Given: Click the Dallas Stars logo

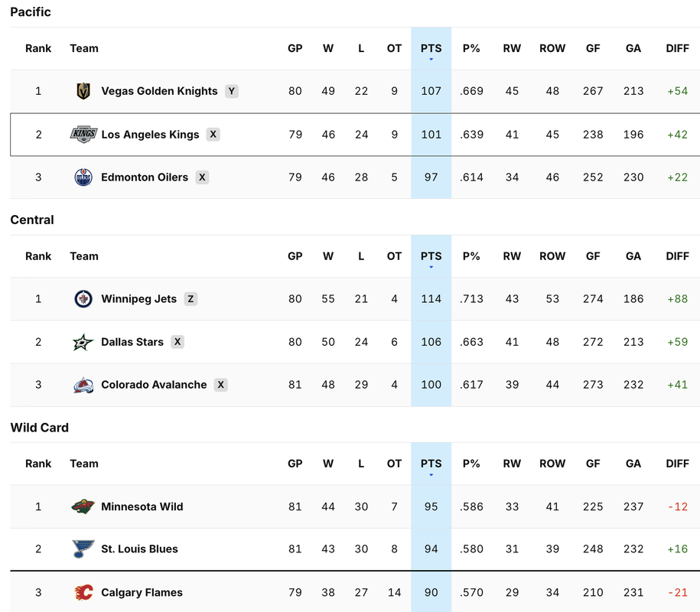Looking at the screenshot, I should (x=83, y=342).
